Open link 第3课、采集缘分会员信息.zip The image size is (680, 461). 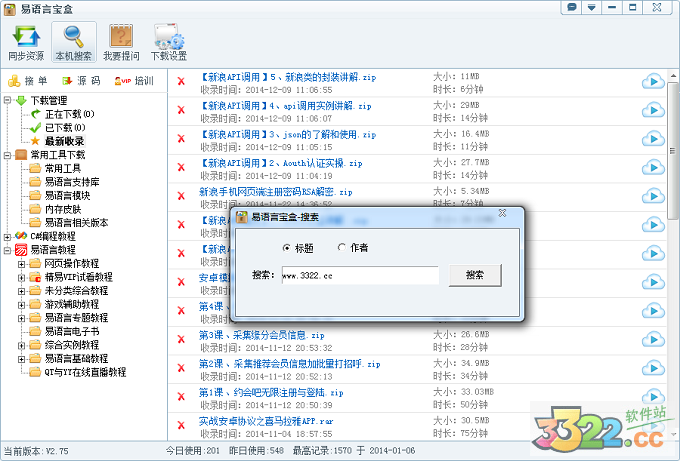(262, 335)
